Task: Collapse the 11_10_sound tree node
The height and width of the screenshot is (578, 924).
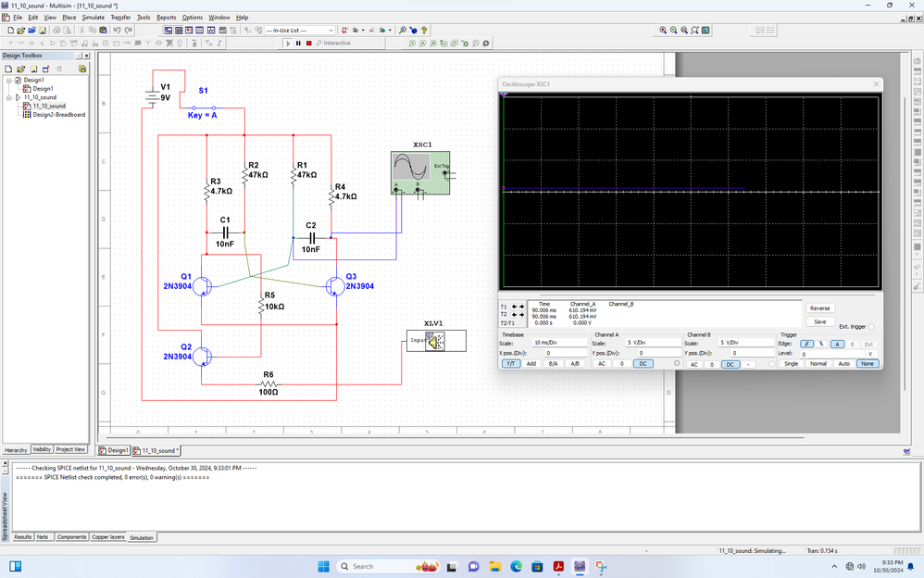Action: tap(8, 97)
